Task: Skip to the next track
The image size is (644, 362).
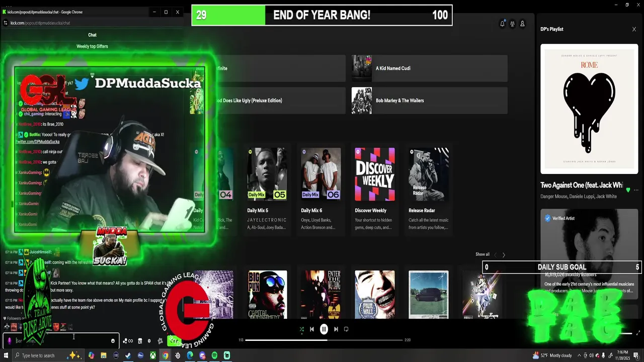Action: pos(336,329)
